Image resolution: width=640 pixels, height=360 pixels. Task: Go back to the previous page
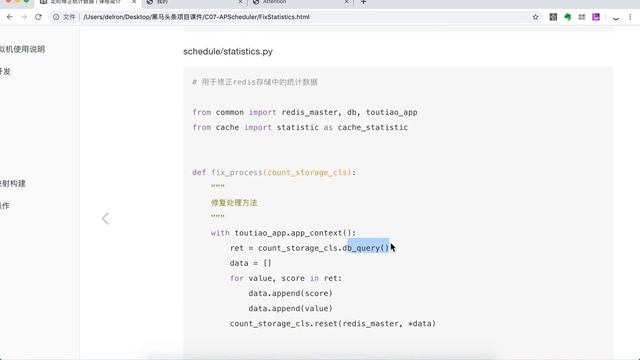pyautogui.click(x=10, y=17)
